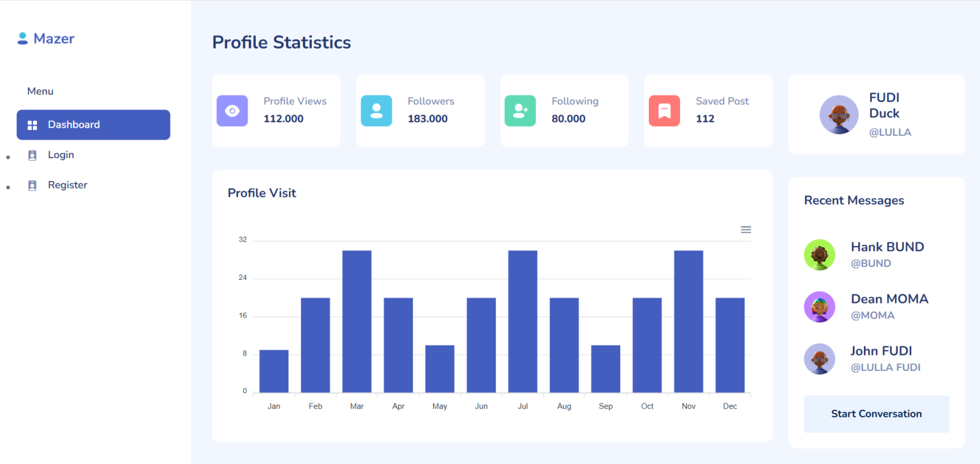Open the Menu section in the sidebar
The height and width of the screenshot is (464, 980).
coord(40,91)
